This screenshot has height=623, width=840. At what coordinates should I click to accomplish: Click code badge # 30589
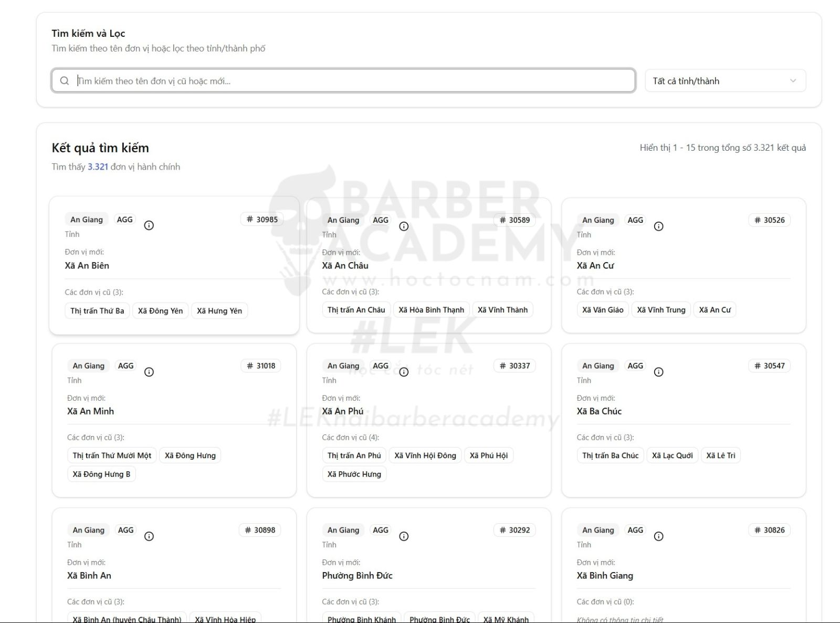[514, 220]
